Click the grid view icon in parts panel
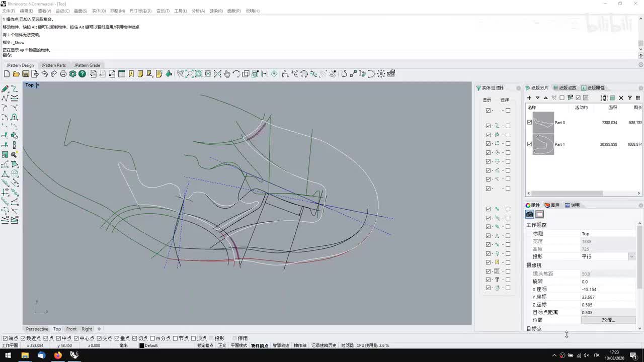 point(638,98)
